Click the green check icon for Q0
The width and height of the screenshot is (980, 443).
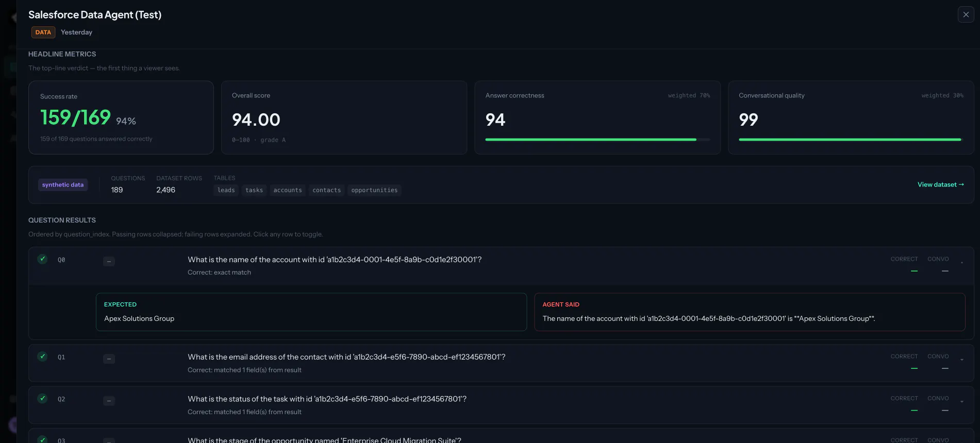tap(43, 259)
